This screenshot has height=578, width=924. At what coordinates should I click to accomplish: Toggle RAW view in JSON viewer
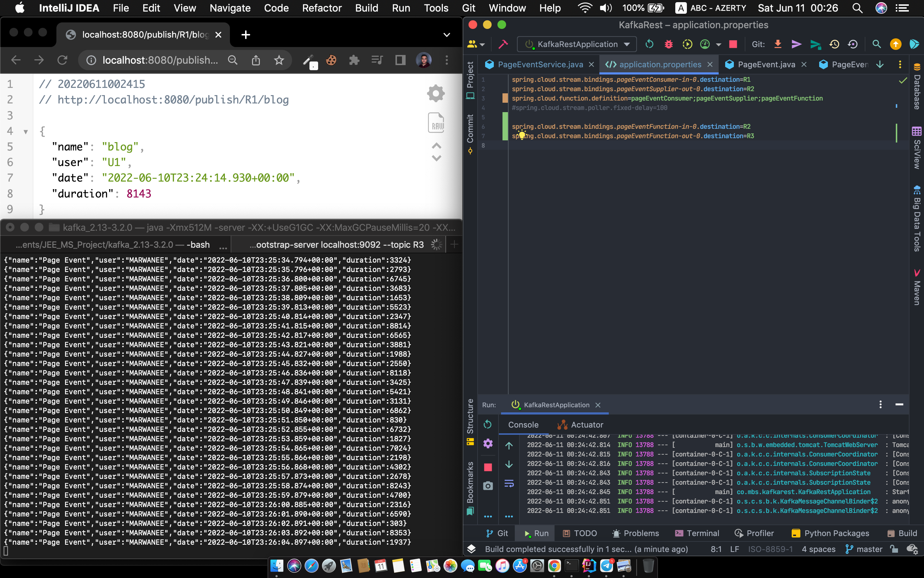tap(436, 123)
